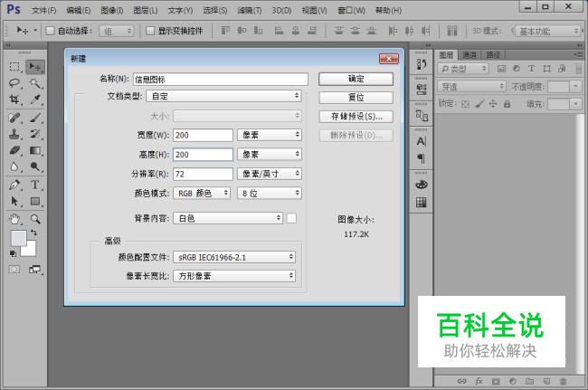The height and width of the screenshot is (390, 588).
Task: Select the History Brush tool
Action: coord(35,134)
